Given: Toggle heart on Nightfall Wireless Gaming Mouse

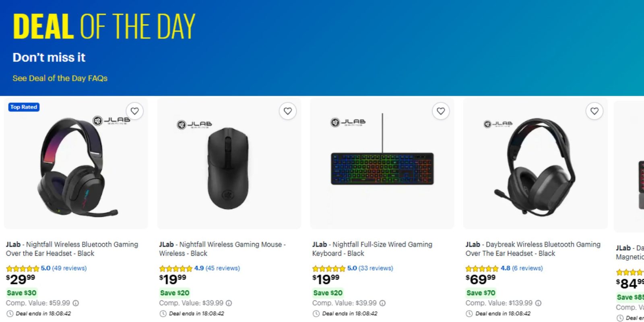Looking at the screenshot, I should pyautogui.click(x=288, y=111).
